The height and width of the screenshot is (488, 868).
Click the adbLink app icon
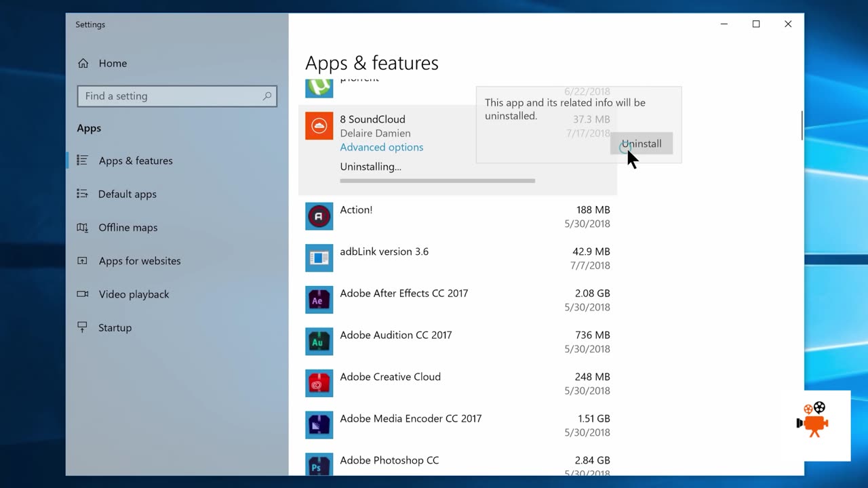319,258
